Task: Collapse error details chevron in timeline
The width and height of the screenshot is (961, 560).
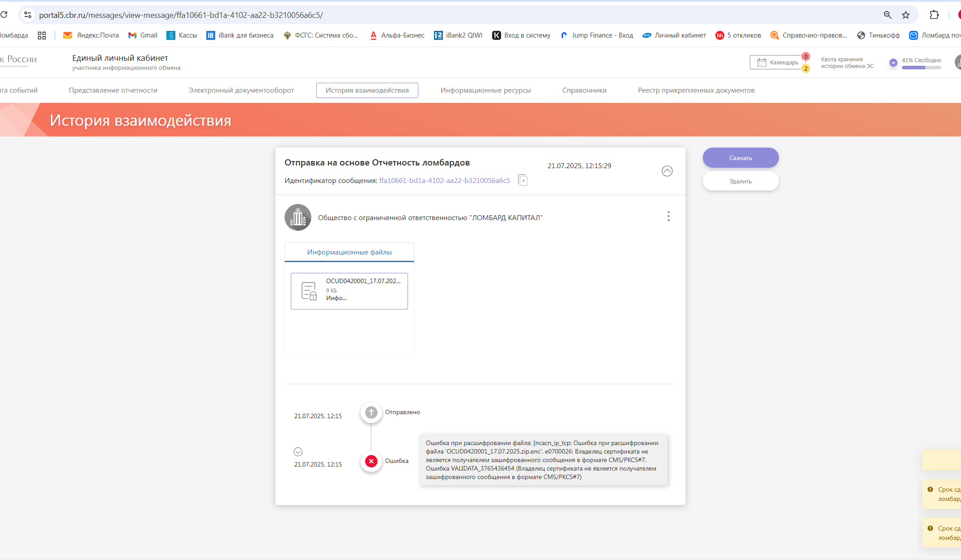Action: (298, 452)
